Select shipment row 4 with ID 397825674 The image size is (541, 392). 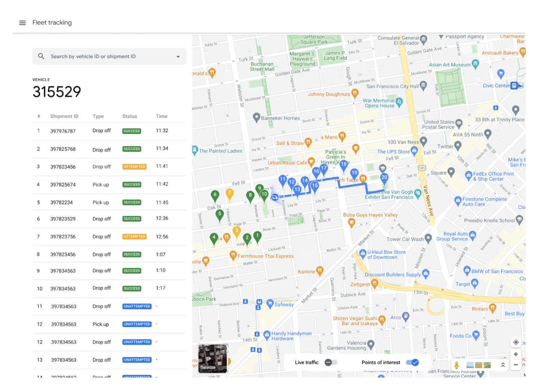pyautogui.click(x=109, y=185)
